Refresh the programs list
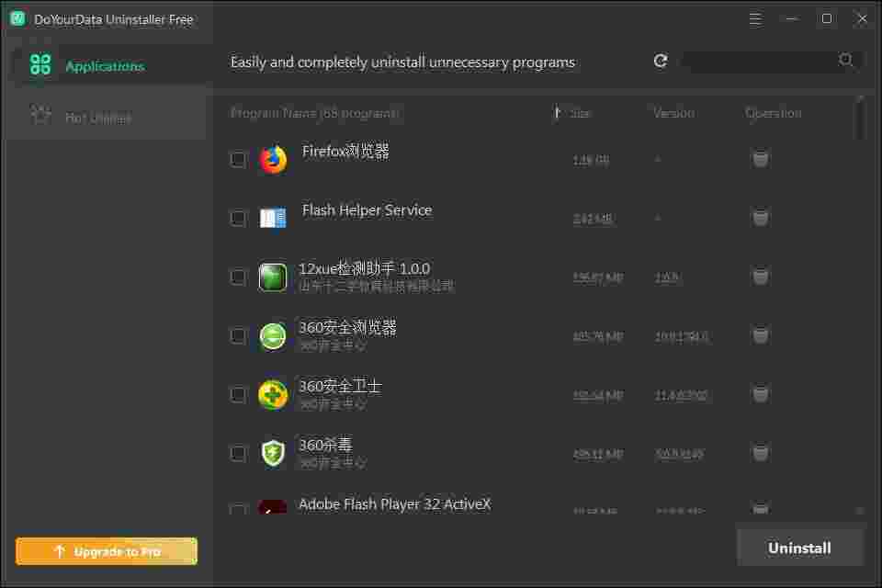This screenshot has width=882, height=588. coord(660,61)
